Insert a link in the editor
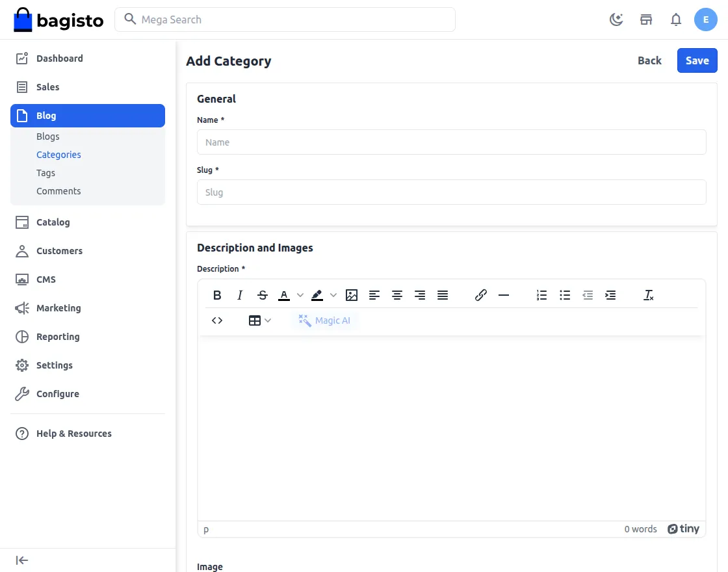The width and height of the screenshot is (728, 572). [x=480, y=295]
